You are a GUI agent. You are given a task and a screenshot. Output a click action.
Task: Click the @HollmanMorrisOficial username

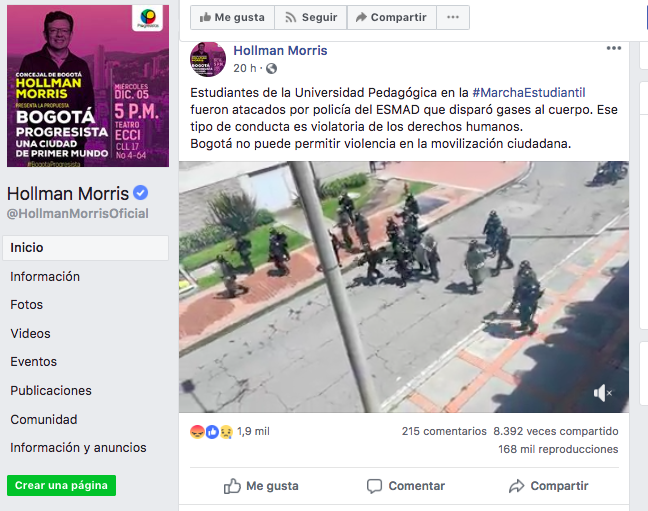tap(78, 214)
